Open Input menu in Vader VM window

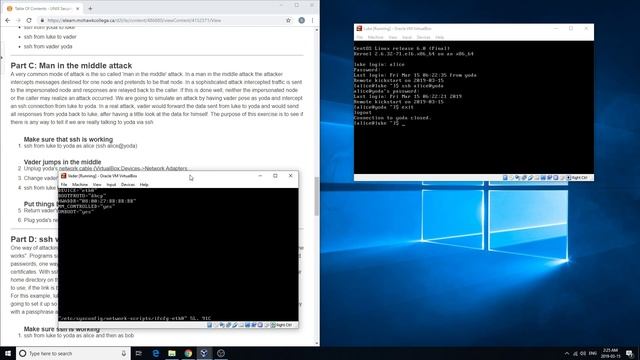[x=111, y=184]
